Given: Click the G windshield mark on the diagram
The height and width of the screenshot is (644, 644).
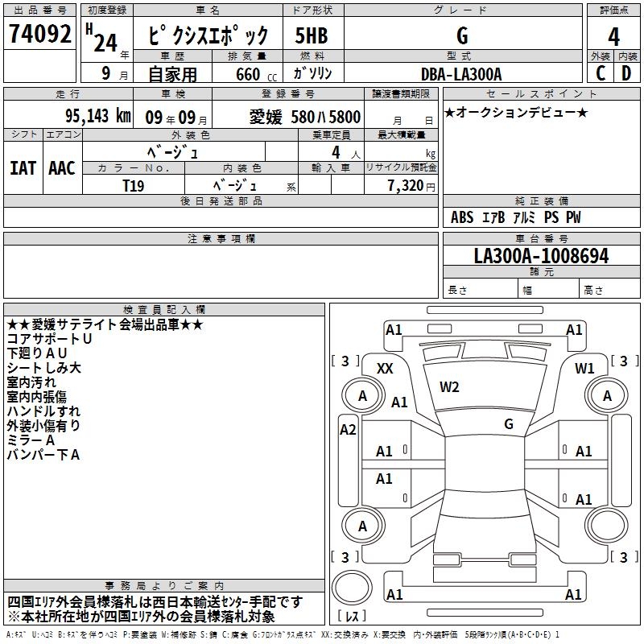Looking at the screenshot, I should click(508, 423).
